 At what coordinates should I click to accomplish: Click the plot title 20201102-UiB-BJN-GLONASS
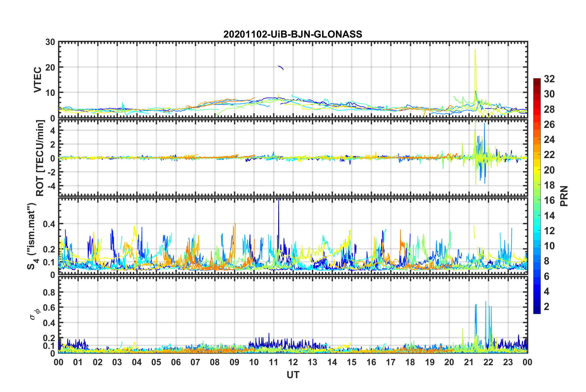[x=293, y=34]
